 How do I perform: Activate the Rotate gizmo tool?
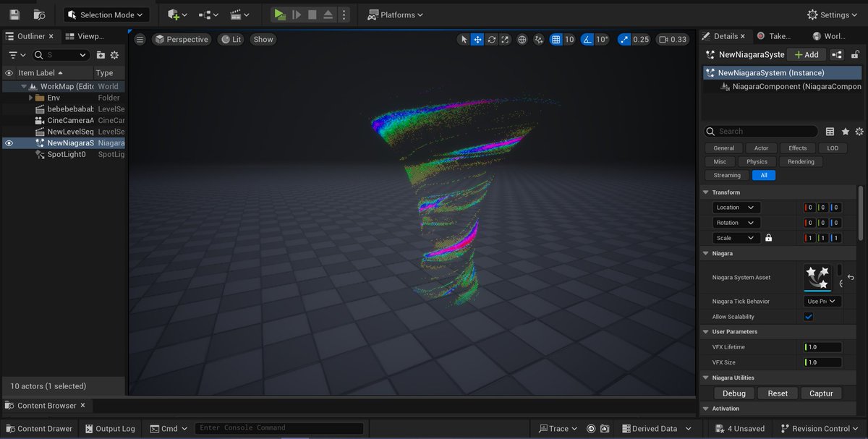coord(491,39)
